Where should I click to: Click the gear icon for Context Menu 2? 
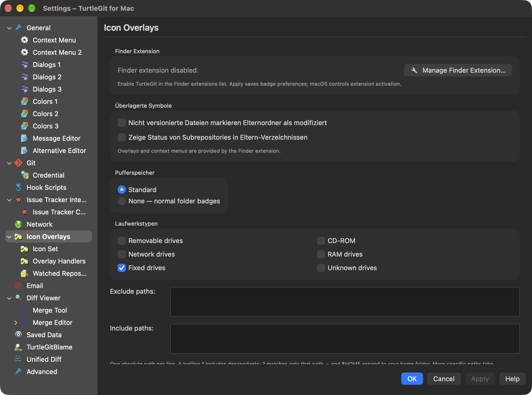[x=25, y=52]
